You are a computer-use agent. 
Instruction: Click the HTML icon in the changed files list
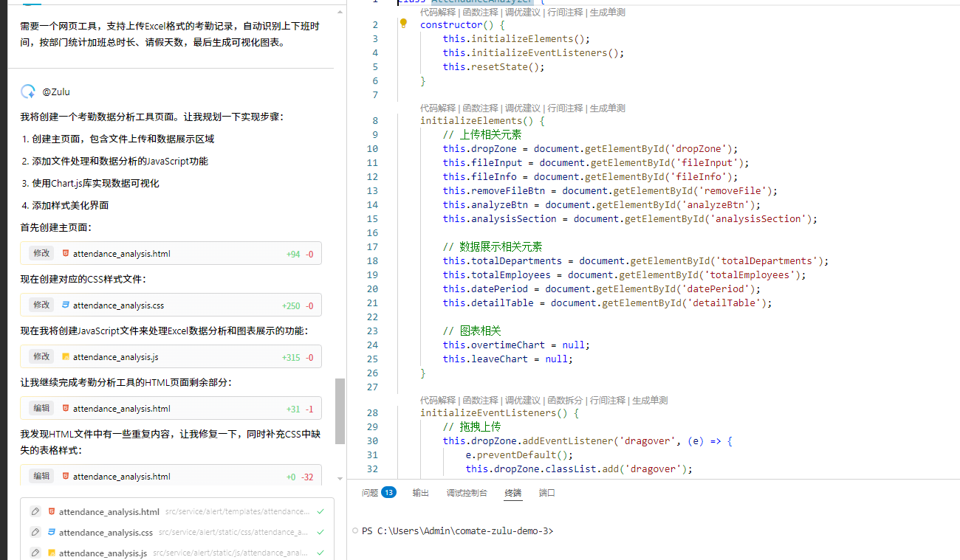click(x=52, y=511)
